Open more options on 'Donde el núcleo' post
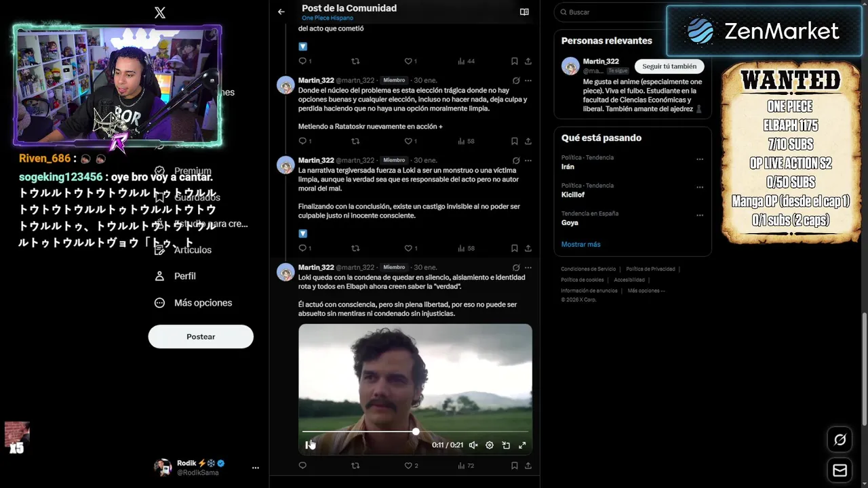The image size is (868, 488). (528, 80)
